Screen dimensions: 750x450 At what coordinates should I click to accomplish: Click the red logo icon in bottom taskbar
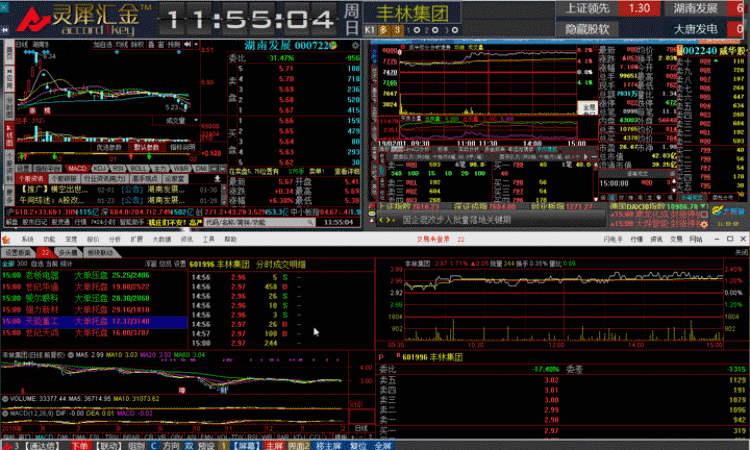[8, 446]
